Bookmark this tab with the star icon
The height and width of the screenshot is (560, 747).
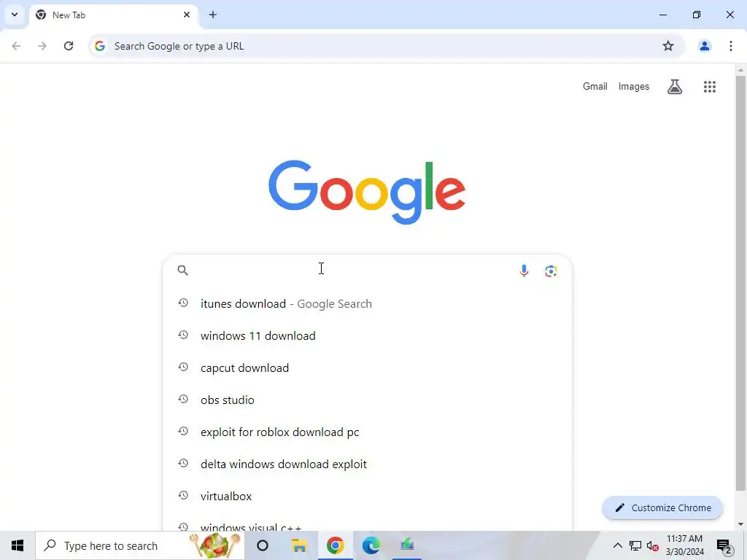coord(668,46)
